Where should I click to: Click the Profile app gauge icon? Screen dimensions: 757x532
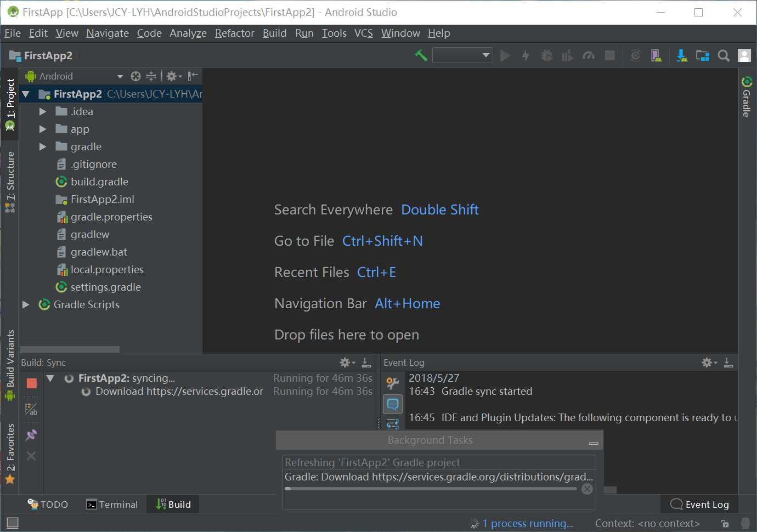(x=589, y=55)
